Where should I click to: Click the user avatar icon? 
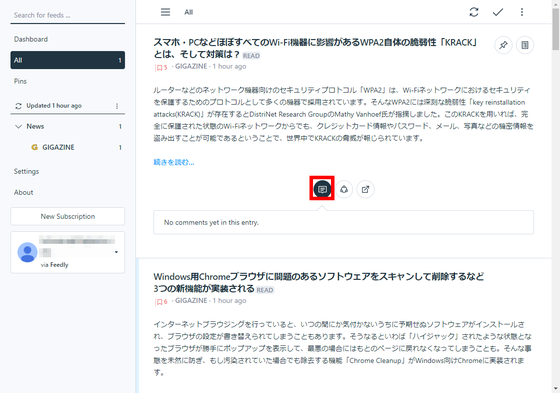pyautogui.click(x=27, y=252)
